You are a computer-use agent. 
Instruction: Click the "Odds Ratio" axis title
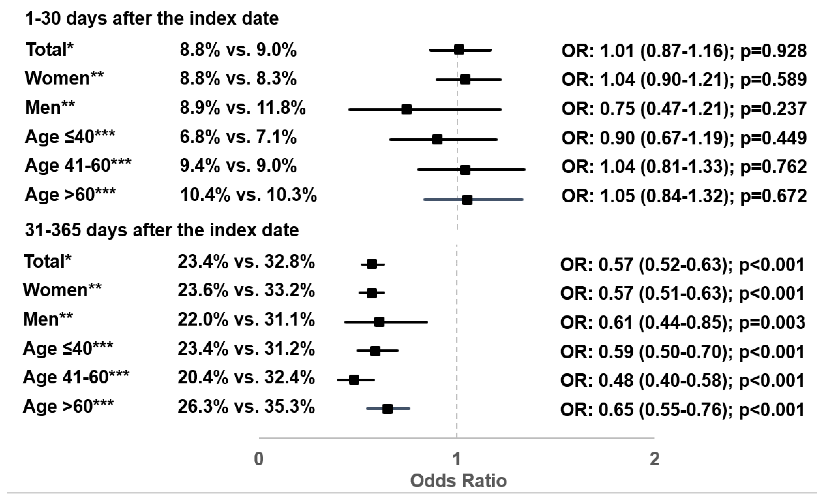[x=458, y=481]
